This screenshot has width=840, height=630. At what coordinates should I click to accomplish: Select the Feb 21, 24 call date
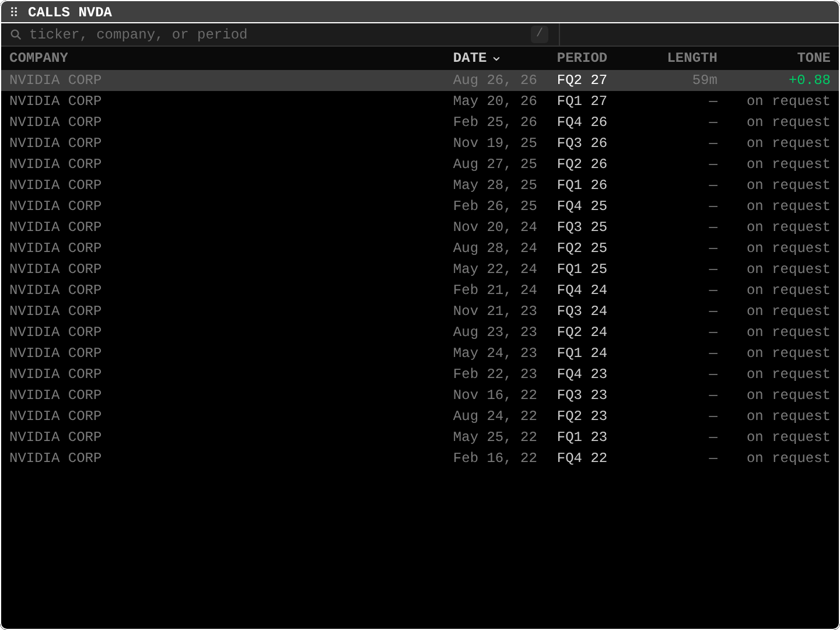pyautogui.click(x=495, y=290)
